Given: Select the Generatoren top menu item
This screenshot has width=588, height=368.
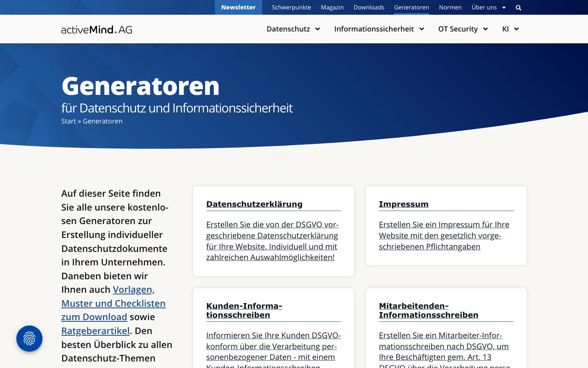Looking at the screenshot, I should click(412, 7).
